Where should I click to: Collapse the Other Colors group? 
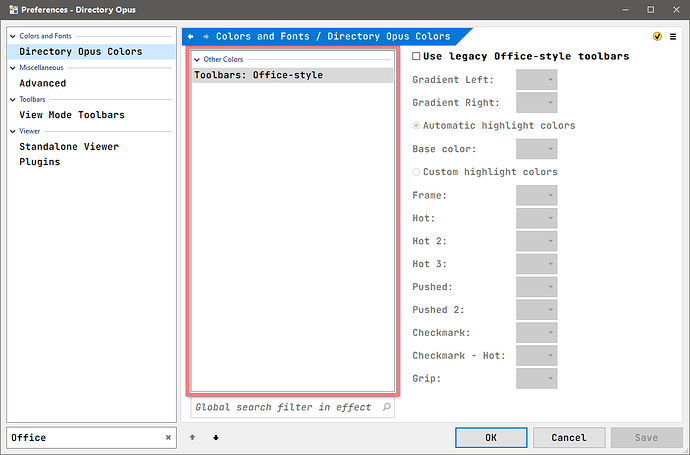coord(197,60)
